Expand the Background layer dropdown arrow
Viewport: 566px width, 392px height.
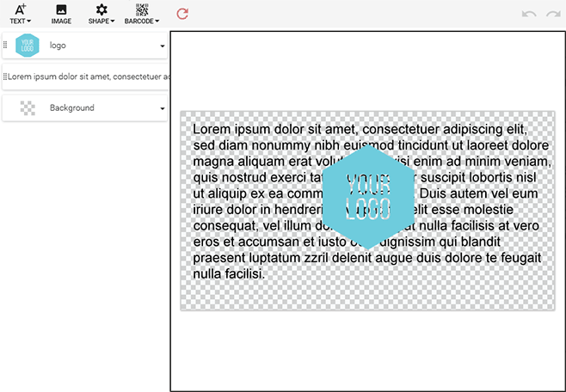coord(163,109)
